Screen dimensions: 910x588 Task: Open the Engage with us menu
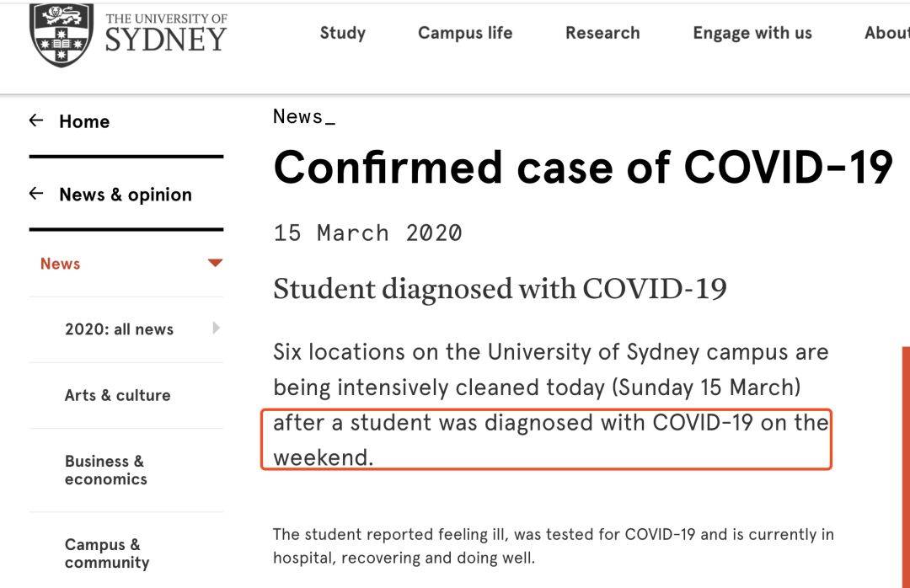tap(752, 33)
